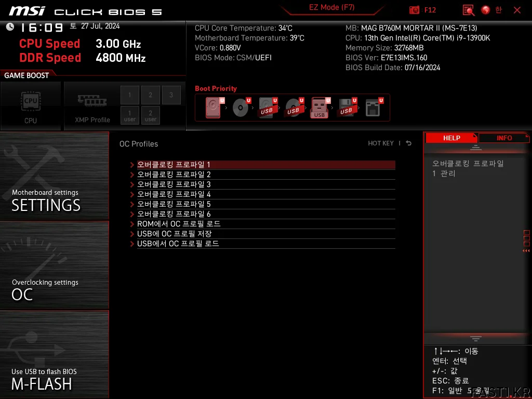This screenshot has height=399, width=532.
Task: Open Motherboard settings SETTINGS menu
Action: pos(54,176)
